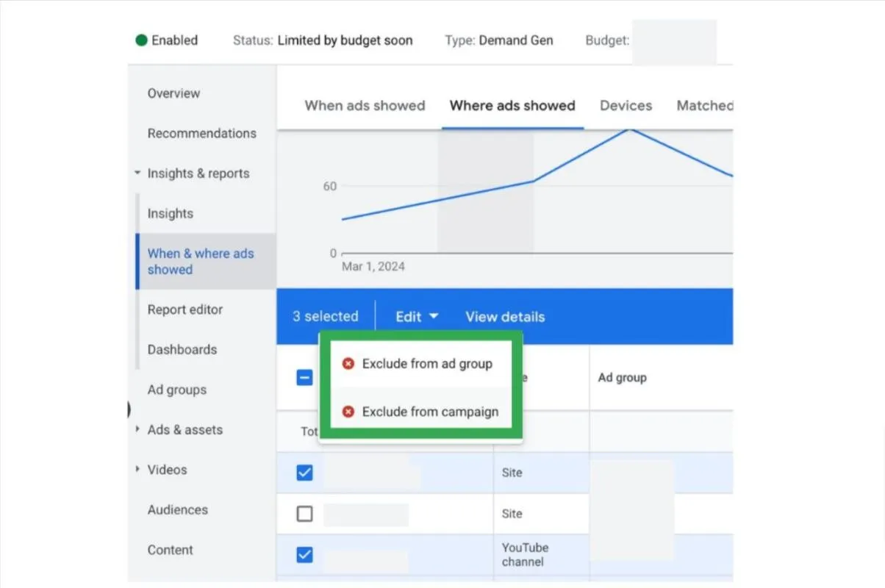Open Report editor in the sidebar
Image resolution: width=885 pixels, height=588 pixels.
click(x=185, y=309)
